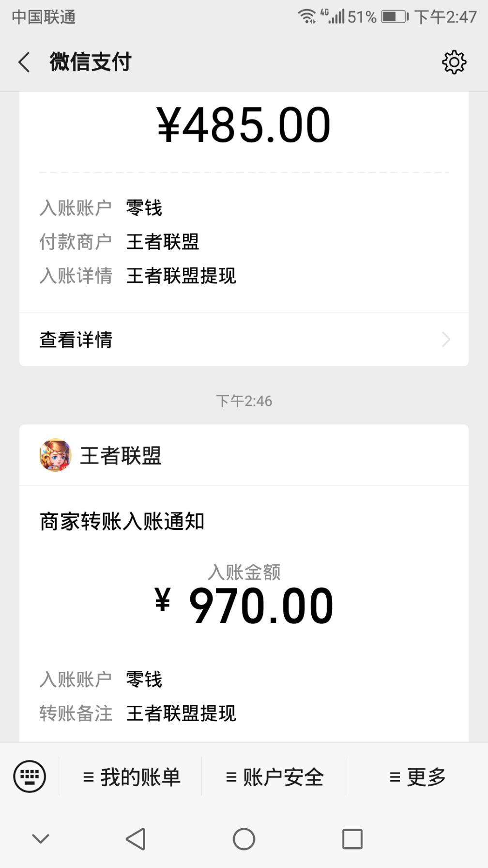Expand the 更多 menu
This screenshot has height=868, width=488.
417,777
